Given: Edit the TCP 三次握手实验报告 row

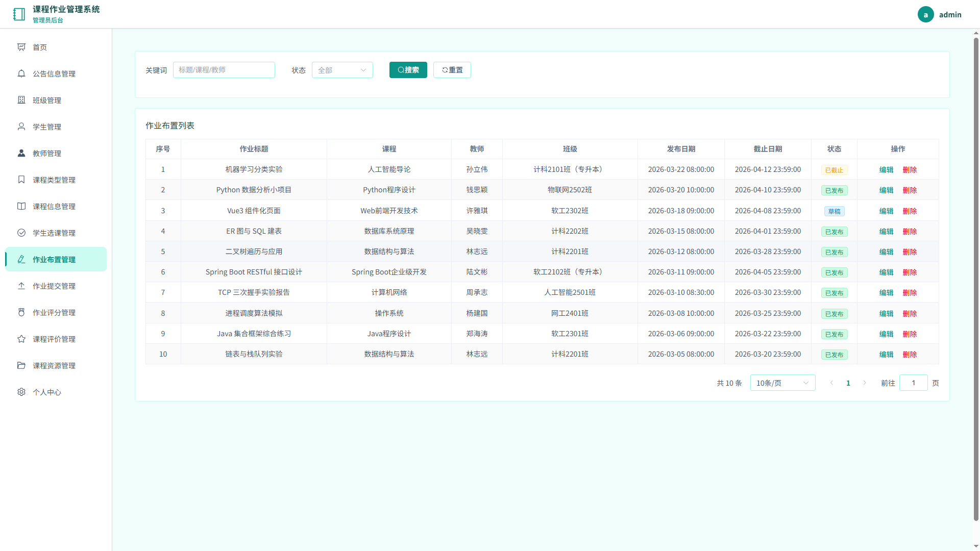Looking at the screenshot, I should point(886,292).
